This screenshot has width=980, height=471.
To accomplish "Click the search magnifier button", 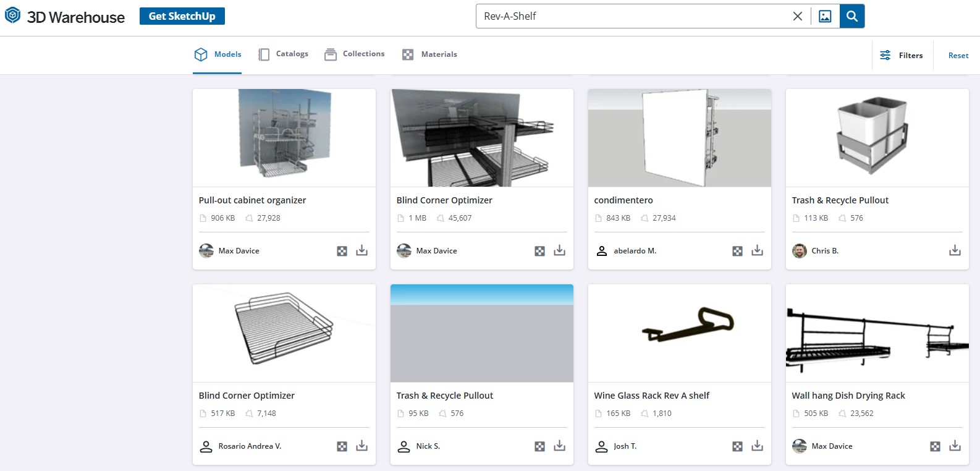I will click(x=851, y=16).
